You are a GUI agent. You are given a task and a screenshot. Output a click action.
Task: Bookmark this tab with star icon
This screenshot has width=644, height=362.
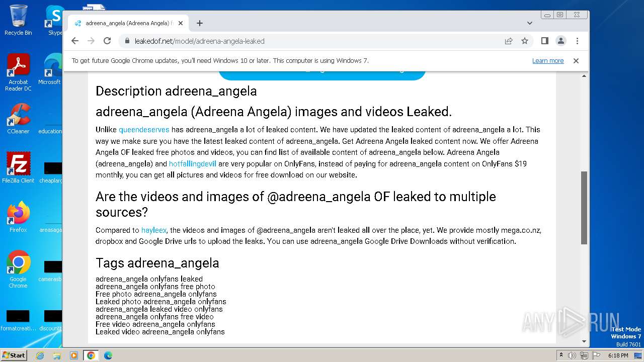[x=525, y=41]
